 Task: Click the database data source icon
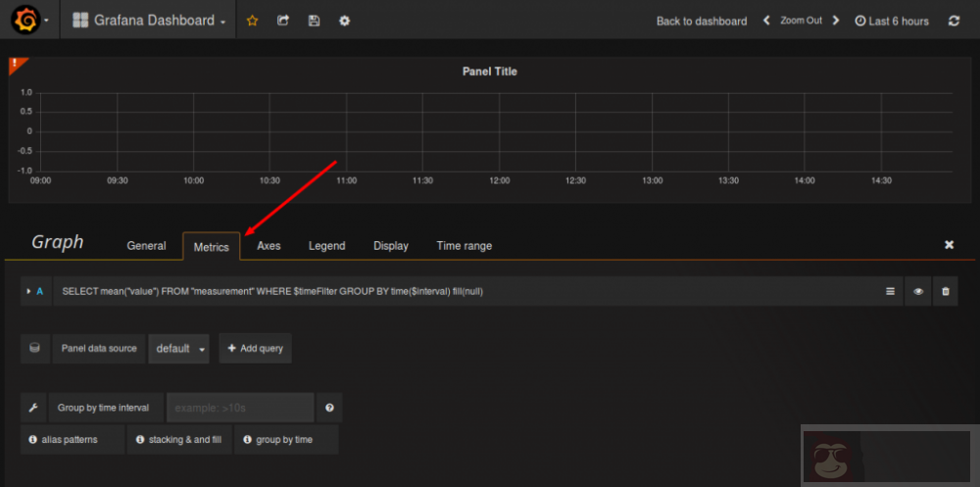click(x=35, y=348)
